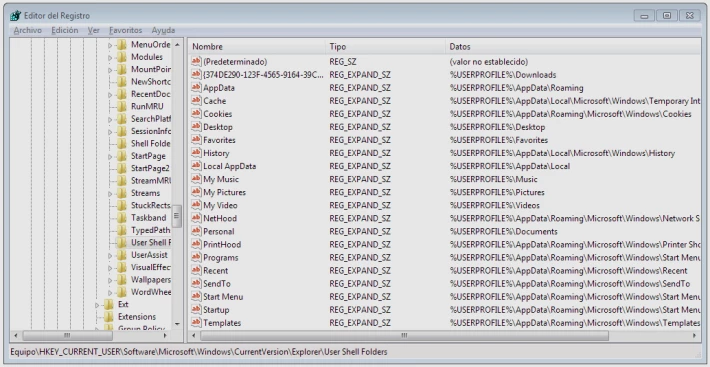The image size is (710, 367).
Task: Click the values pane scroll-left arrow
Action: [194, 336]
